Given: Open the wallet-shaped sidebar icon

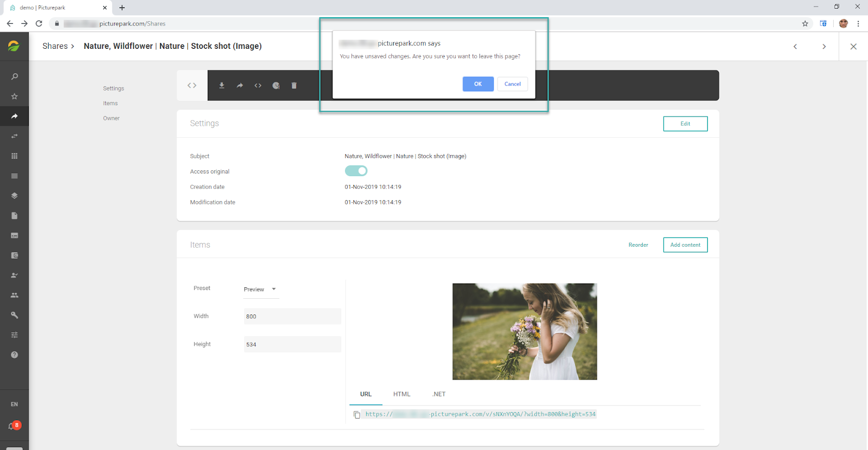Looking at the screenshot, I should point(15,255).
